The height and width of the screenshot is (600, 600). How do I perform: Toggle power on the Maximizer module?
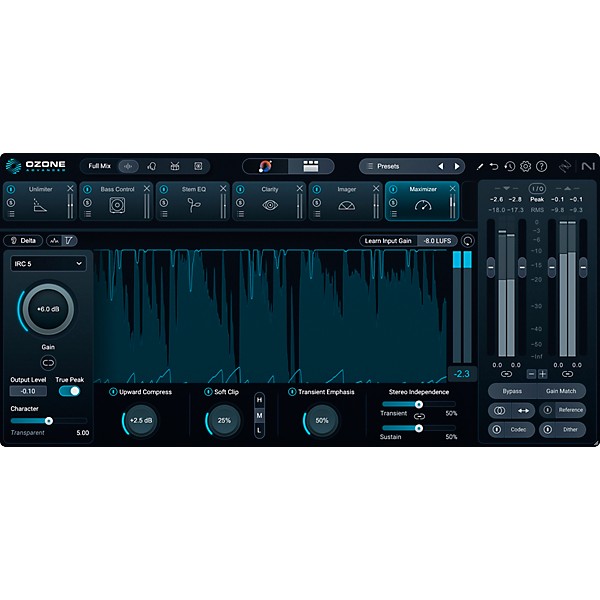(x=393, y=189)
